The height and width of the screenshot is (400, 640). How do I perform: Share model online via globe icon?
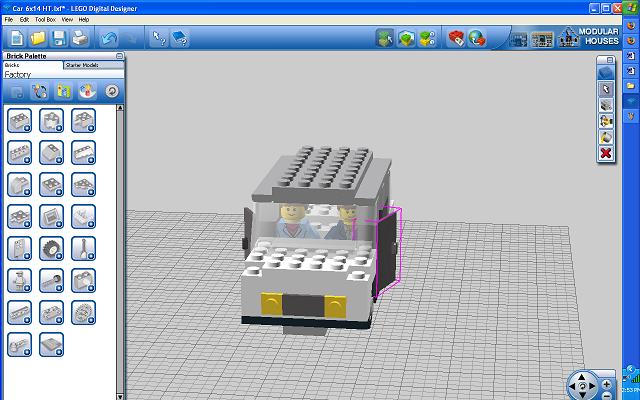point(477,38)
